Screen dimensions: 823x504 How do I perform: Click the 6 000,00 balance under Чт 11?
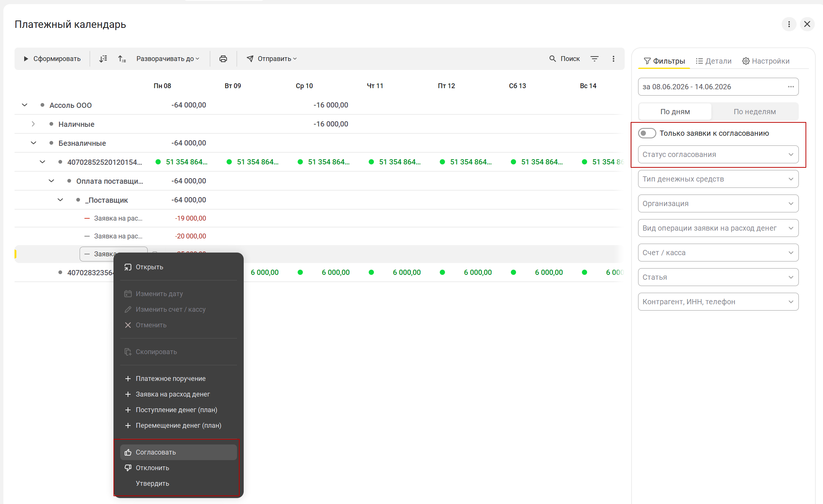click(x=407, y=272)
